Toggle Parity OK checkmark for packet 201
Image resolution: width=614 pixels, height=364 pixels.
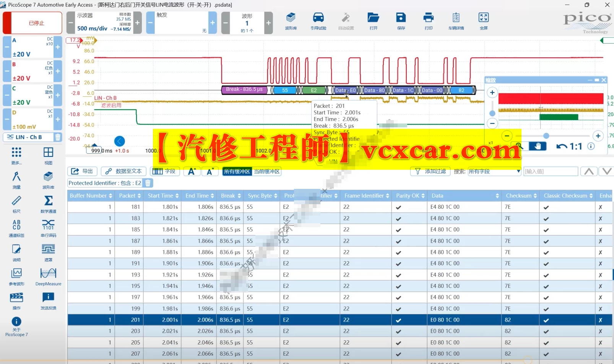click(x=398, y=320)
